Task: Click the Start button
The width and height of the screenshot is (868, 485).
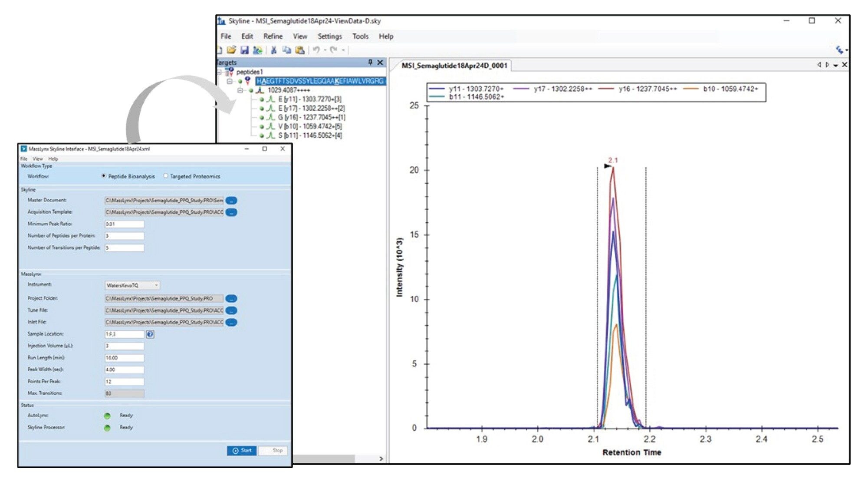Action: pos(242,451)
